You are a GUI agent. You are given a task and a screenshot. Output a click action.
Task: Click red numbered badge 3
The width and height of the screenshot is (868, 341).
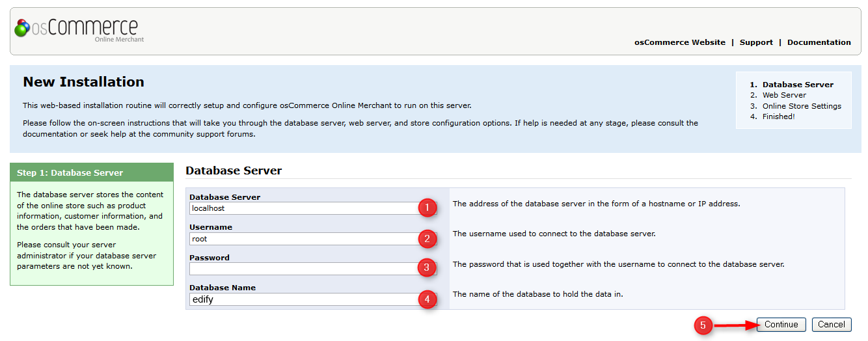tap(427, 269)
